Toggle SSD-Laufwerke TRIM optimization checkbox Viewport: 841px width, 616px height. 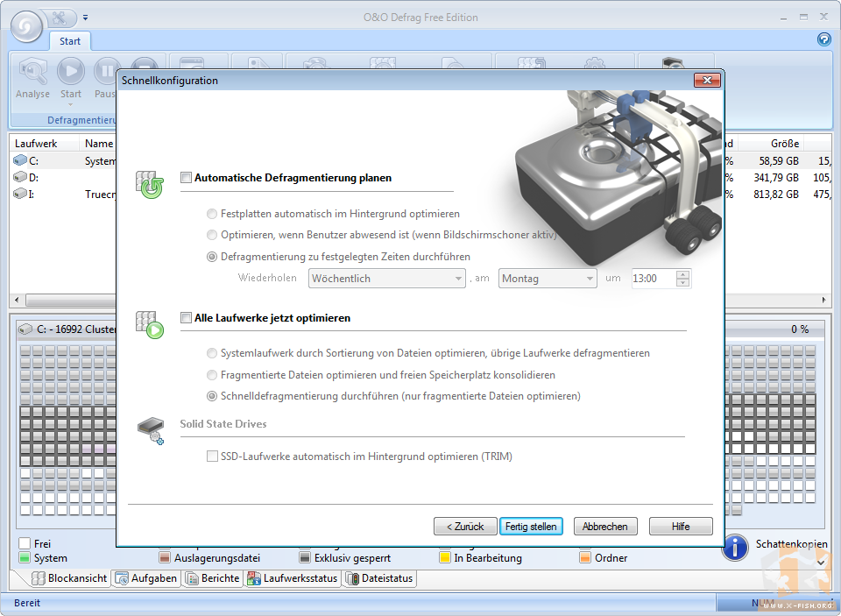tap(212, 457)
